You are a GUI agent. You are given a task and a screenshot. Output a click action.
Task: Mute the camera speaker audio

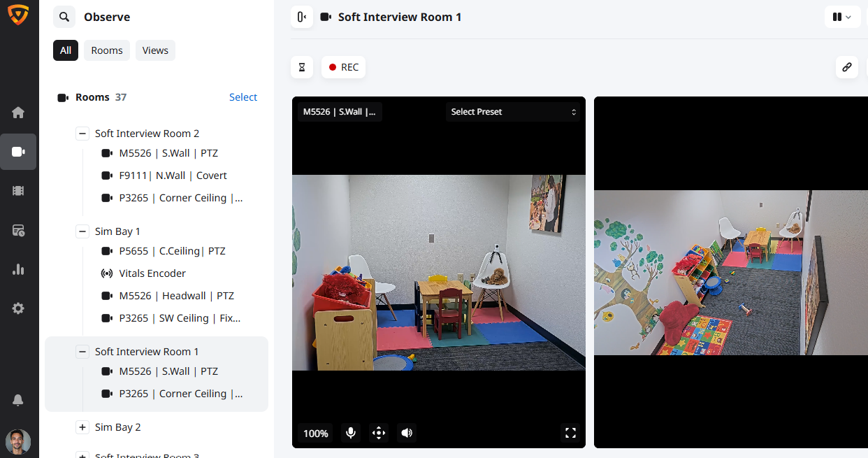pos(407,433)
